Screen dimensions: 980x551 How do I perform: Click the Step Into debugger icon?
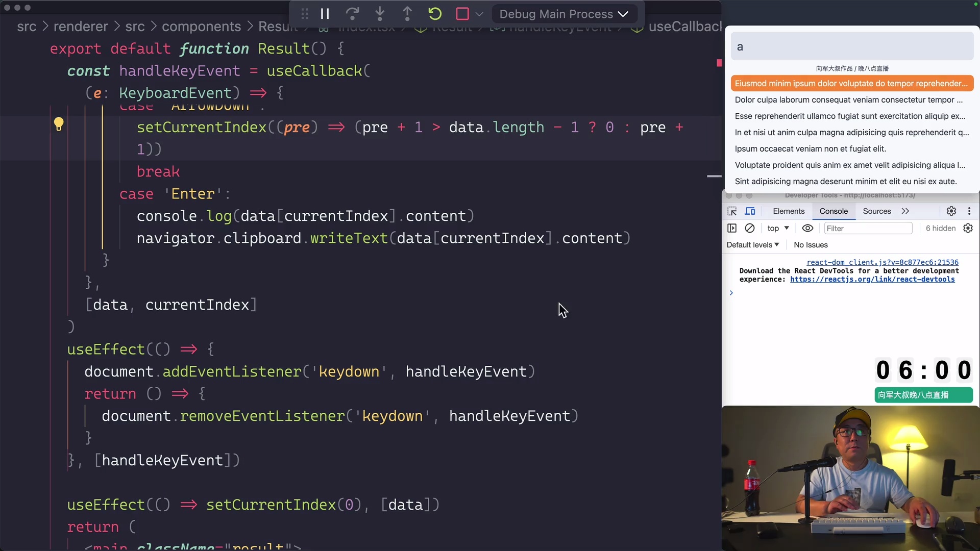(x=380, y=14)
